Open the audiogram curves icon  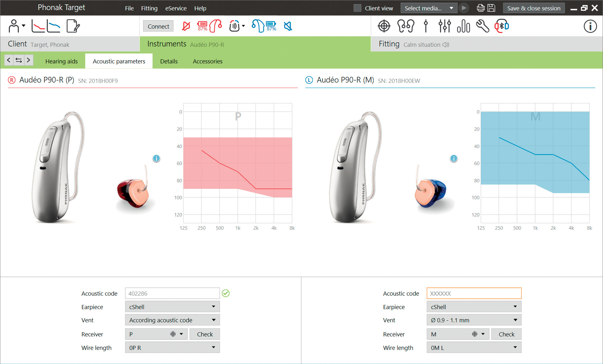[x=46, y=26]
